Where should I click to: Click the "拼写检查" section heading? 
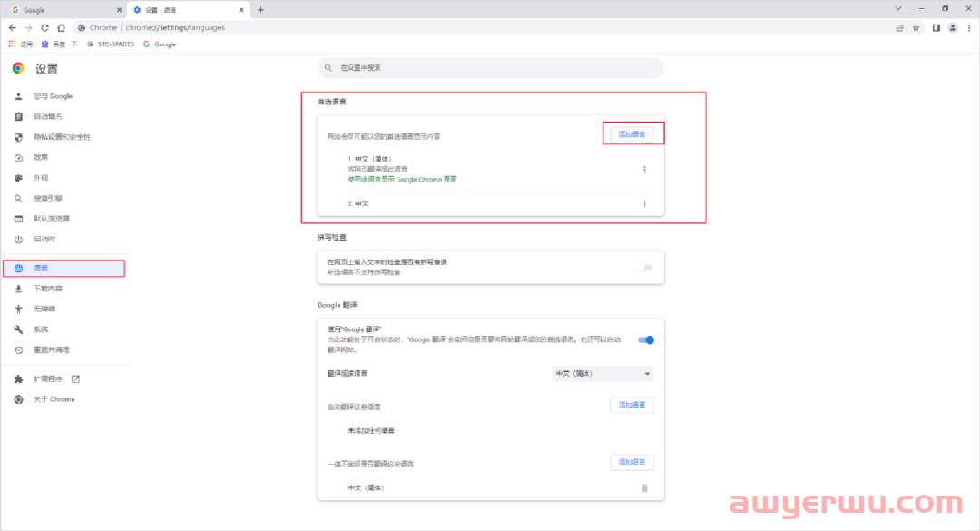tap(332, 238)
